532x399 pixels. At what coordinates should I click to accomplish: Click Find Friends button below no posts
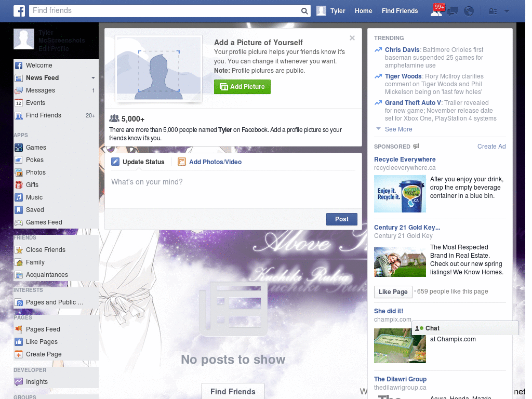pos(233,391)
